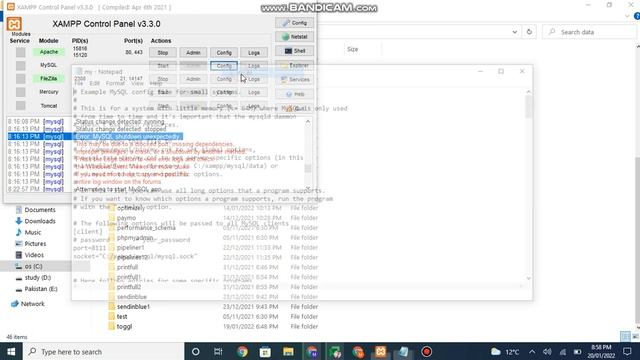Open Services from XAMPP side buttons

(295, 80)
